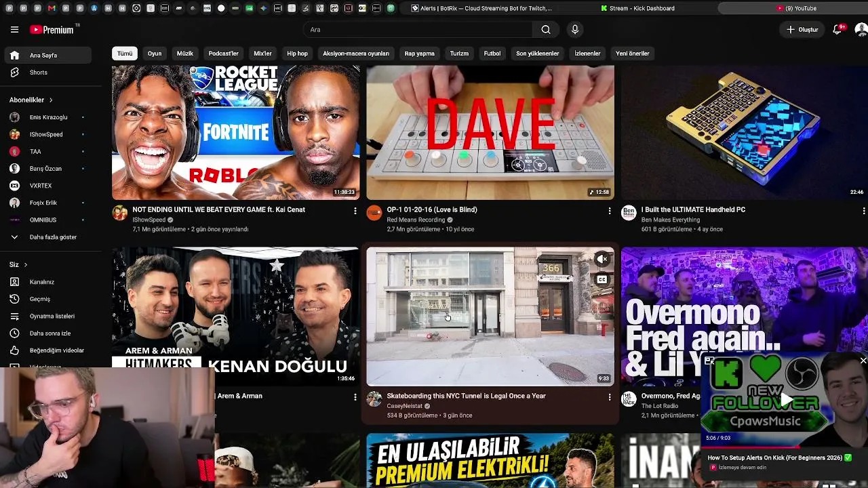Viewport: 868px width, 488px height.
Task: Open Daha sonra izle clock icon
Action: 14,333
